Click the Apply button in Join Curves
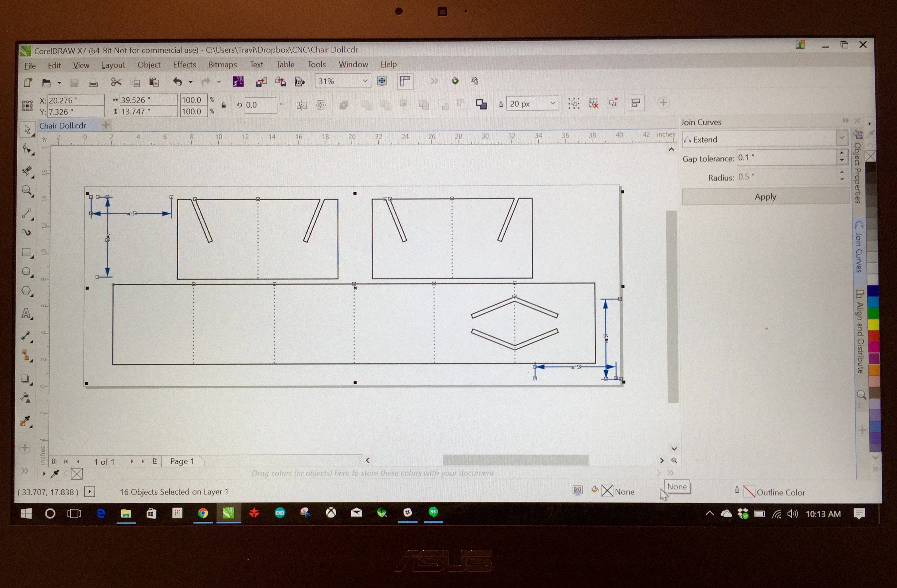This screenshot has height=588, width=897. pyautogui.click(x=765, y=197)
